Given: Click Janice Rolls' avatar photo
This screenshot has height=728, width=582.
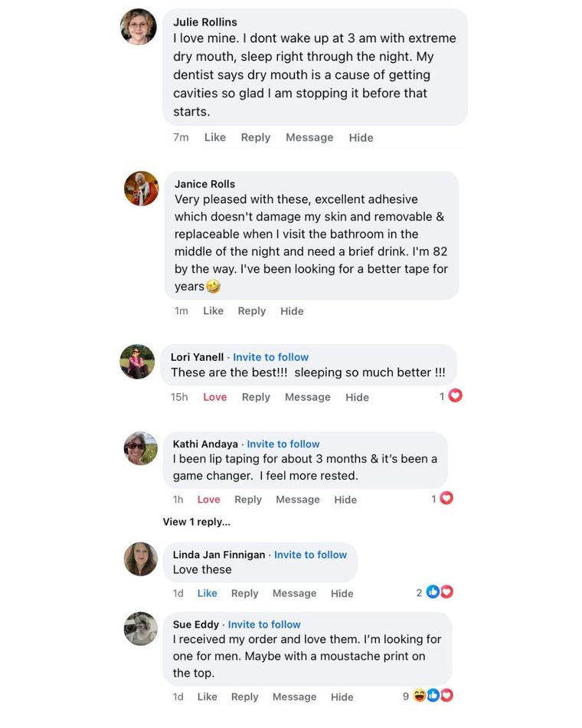Looking at the screenshot, I should pos(141,189).
